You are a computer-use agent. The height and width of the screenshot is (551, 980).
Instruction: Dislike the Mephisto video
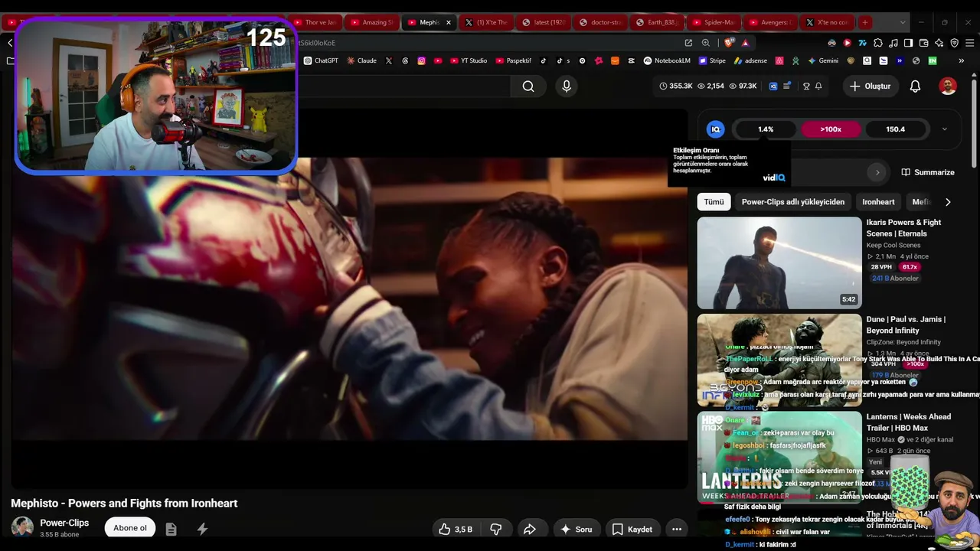[x=495, y=529]
